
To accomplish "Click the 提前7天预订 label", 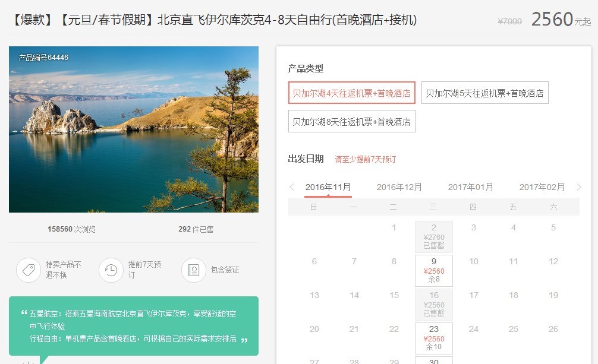I will (144, 270).
